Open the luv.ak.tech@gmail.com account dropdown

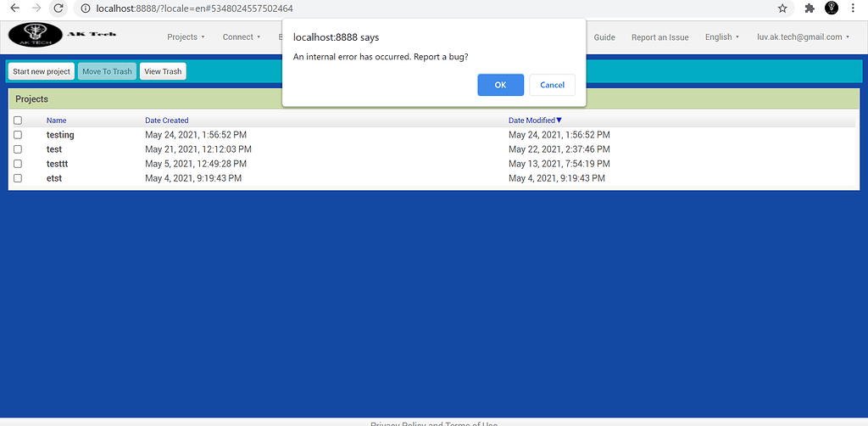804,37
